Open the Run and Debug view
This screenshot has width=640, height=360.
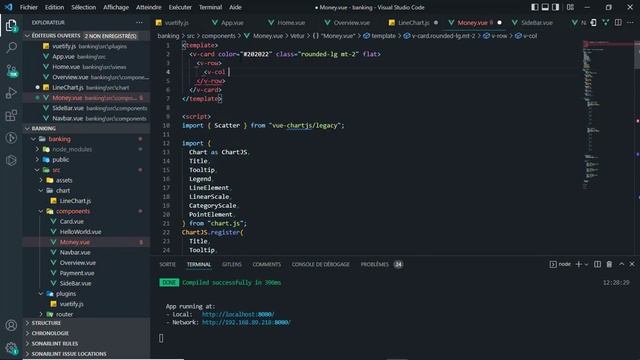coord(11,93)
